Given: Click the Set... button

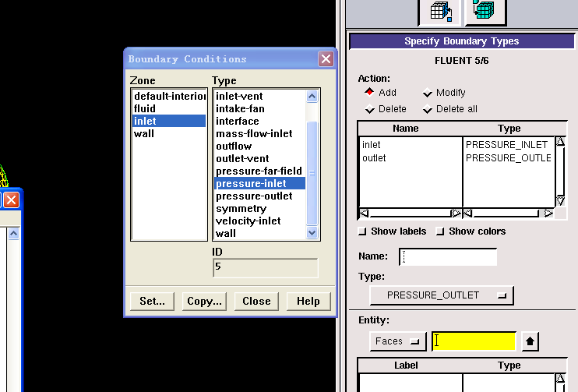Looking at the screenshot, I should (x=152, y=301).
